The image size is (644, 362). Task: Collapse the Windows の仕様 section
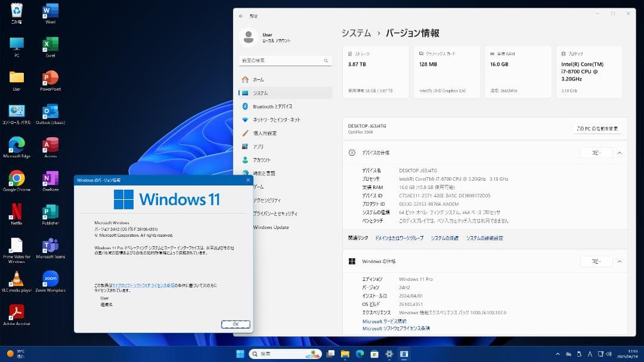tap(619, 261)
